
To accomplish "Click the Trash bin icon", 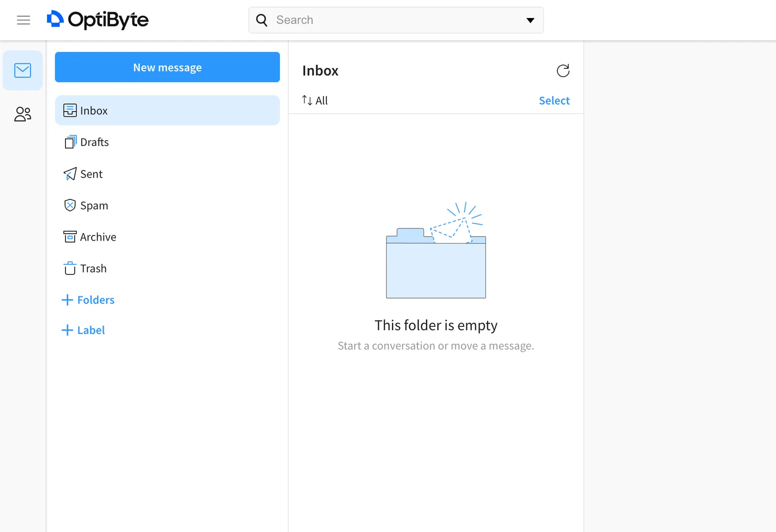I will tap(70, 268).
